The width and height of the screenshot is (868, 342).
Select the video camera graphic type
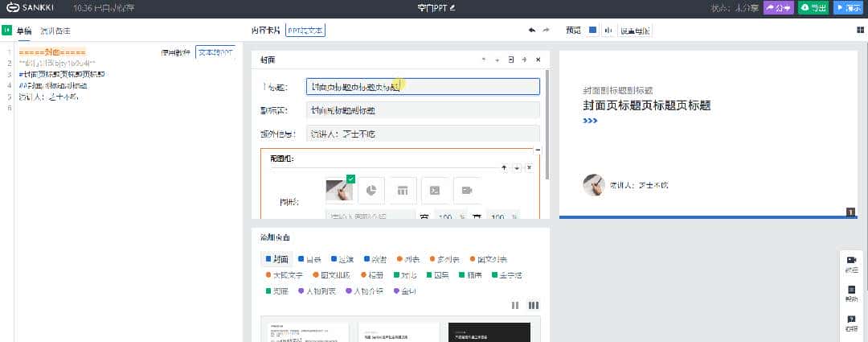(467, 190)
